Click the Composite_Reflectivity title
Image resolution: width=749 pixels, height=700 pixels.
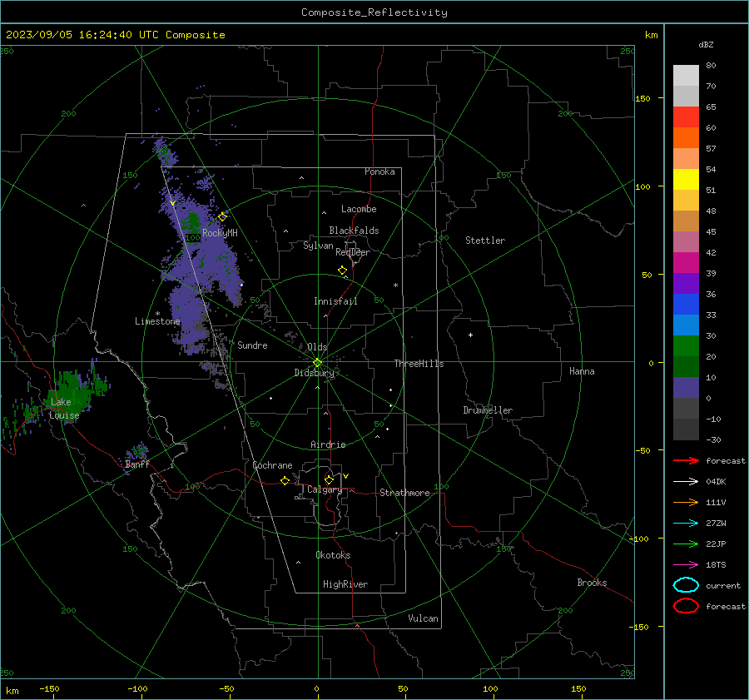click(x=374, y=12)
